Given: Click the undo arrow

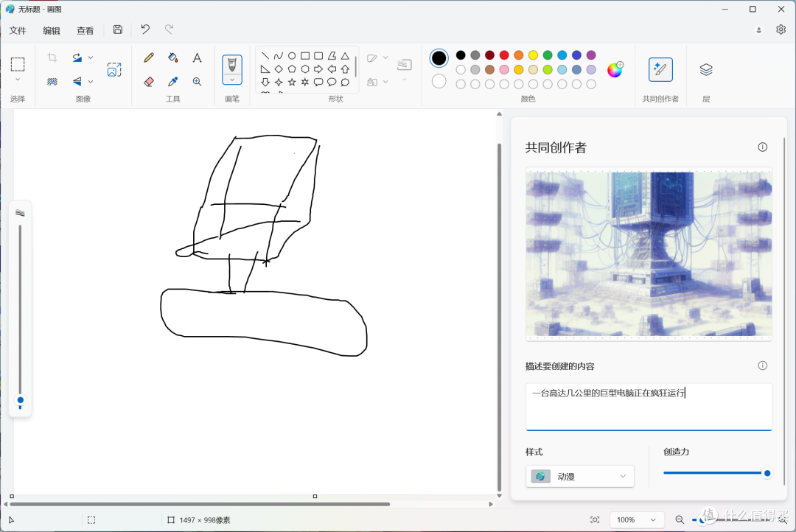Looking at the screenshot, I should coord(145,29).
